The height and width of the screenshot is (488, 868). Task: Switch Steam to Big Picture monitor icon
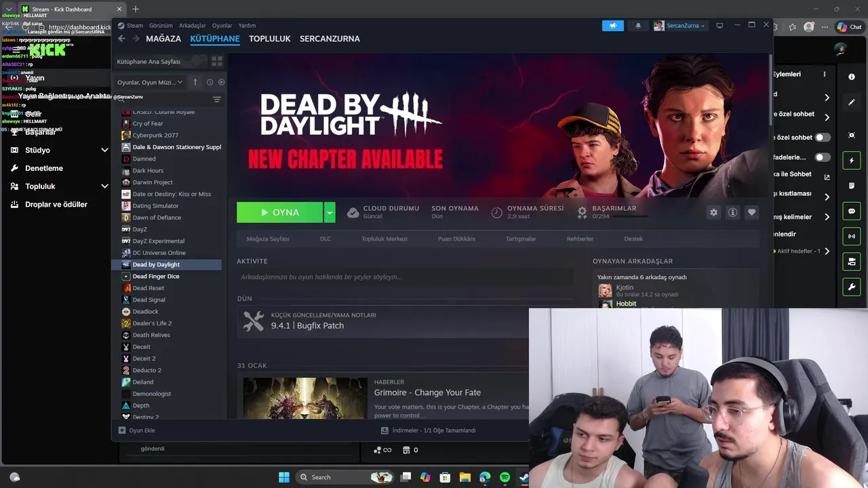719,25
